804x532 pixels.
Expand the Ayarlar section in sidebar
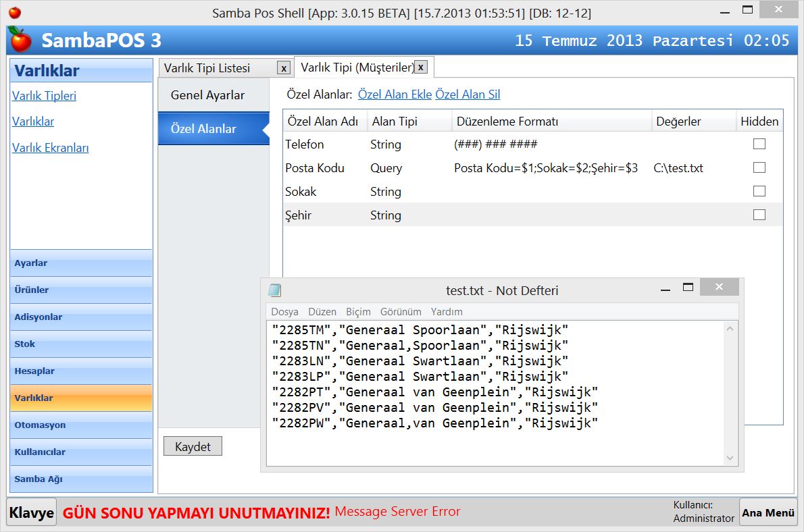tap(81, 263)
